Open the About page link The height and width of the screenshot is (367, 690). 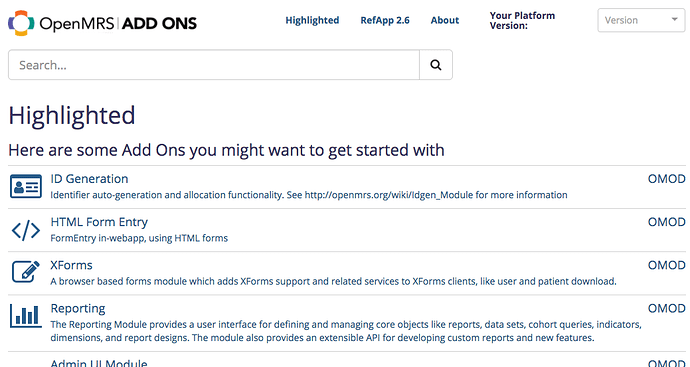point(445,20)
